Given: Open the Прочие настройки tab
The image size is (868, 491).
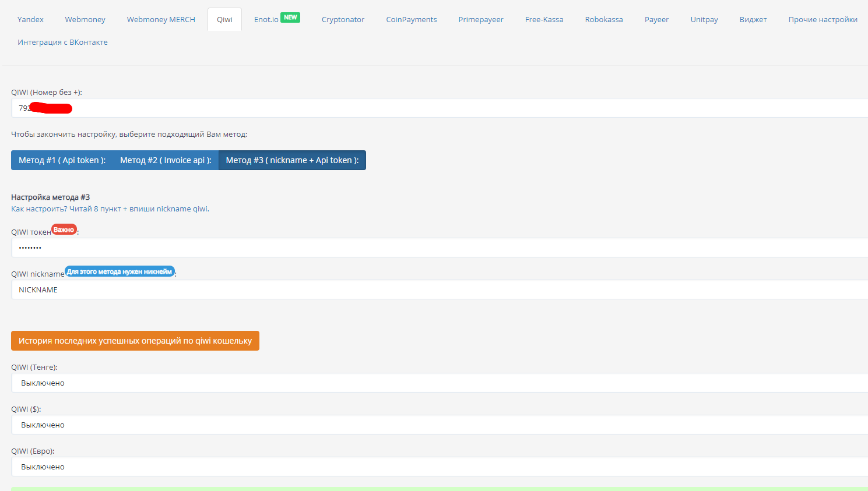Looking at the screenshot, I should 823,19.
